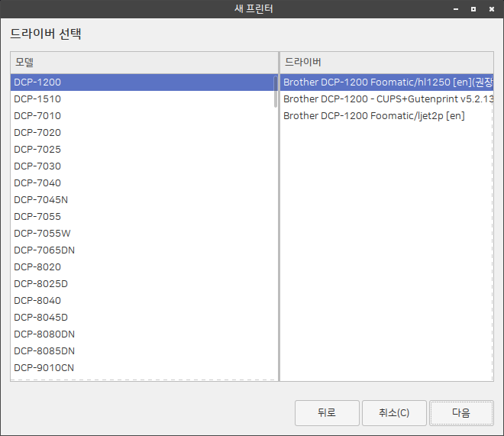
Task: Select the DCP-7010 model
Action: (38, 116)
